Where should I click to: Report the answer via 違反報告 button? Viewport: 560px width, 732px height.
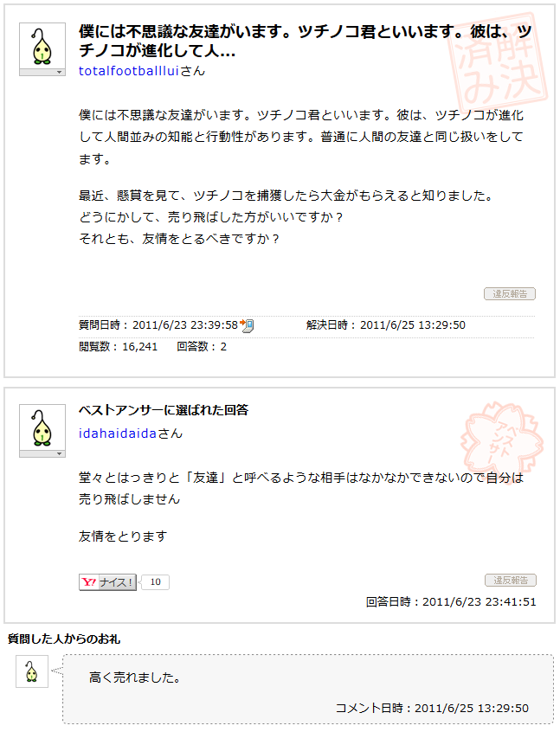tap(511, 580)
